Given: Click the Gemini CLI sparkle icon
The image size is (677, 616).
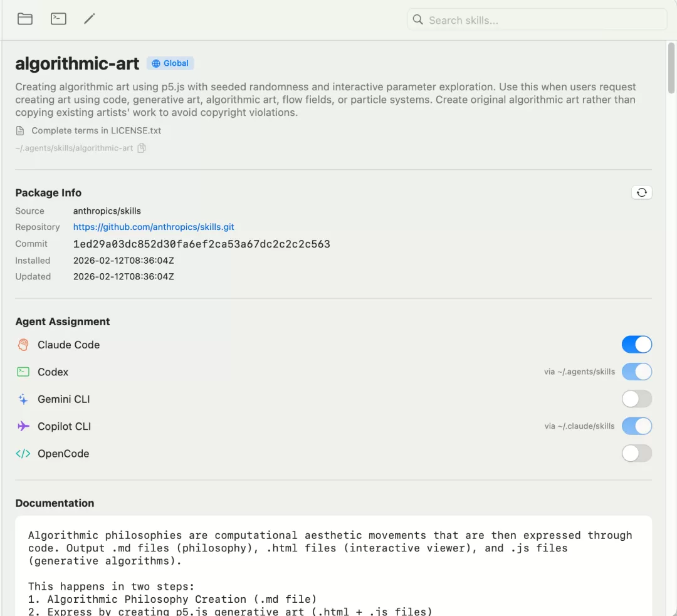Looking at the screenshot, I should tap(23, 399).
